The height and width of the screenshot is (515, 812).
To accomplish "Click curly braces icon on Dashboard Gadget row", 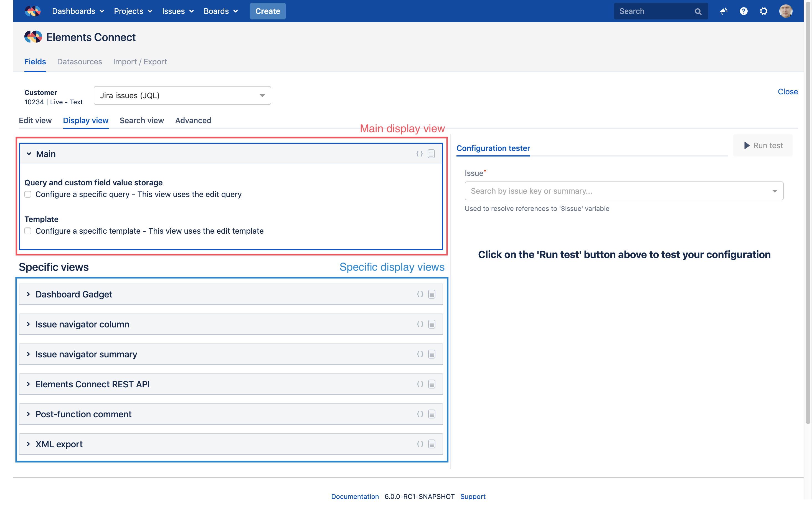I will 420,294.
